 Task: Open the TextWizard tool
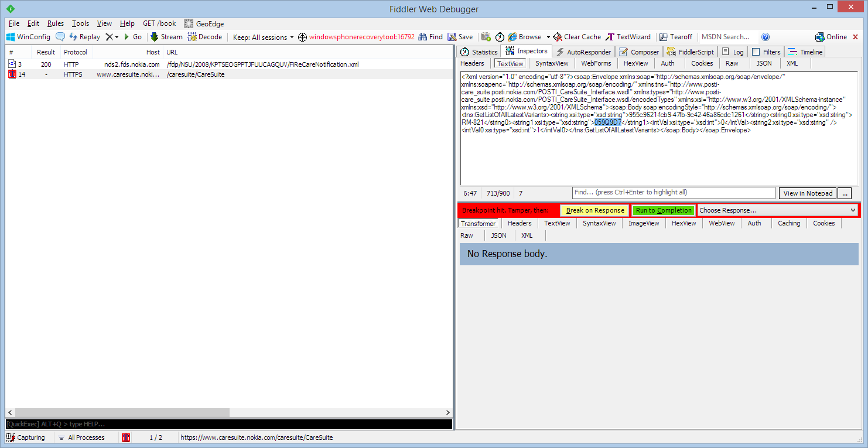coord(628,37)
